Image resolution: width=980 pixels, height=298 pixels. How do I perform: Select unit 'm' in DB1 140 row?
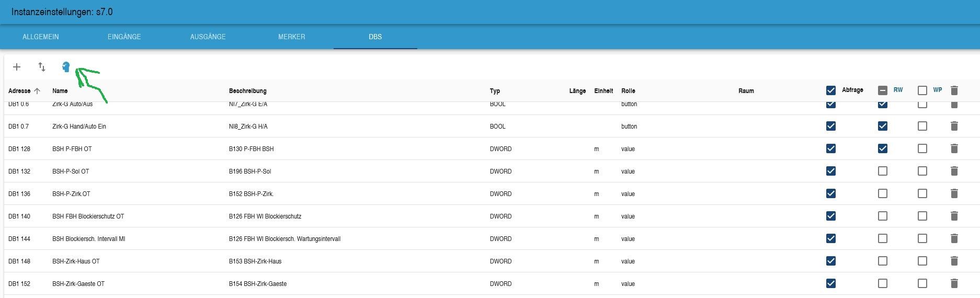point(597,216)
